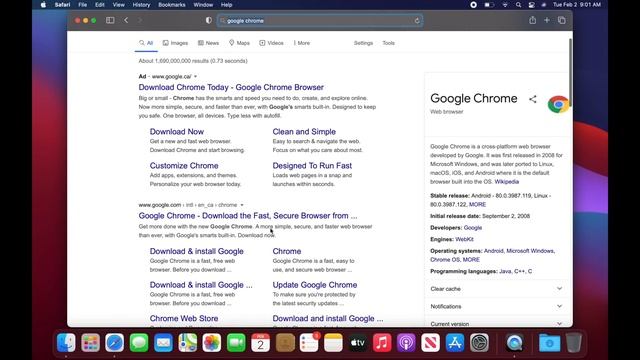Switch to the News search tab

pyautogui.click(x=208, y=43)
